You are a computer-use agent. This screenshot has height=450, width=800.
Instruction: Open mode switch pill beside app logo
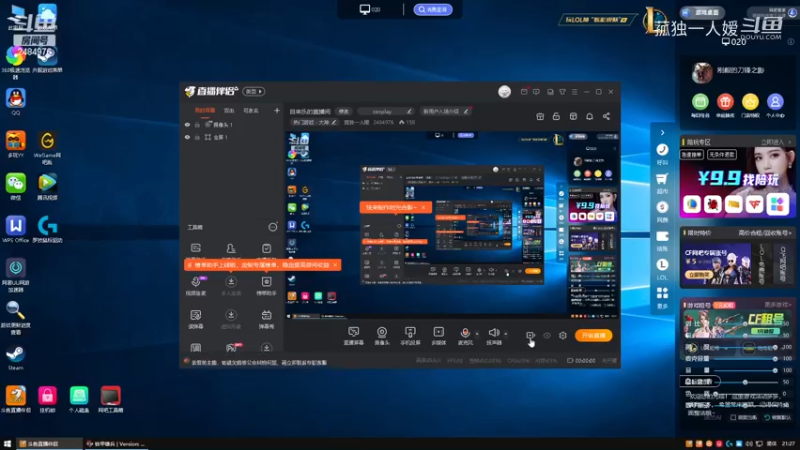click(254, 91)
